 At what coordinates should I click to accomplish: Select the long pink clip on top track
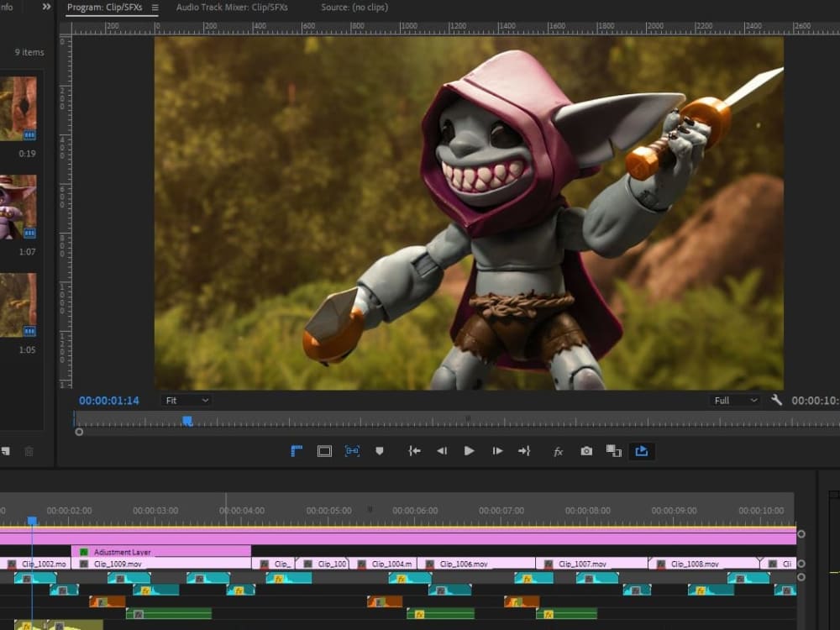point(397,536)
